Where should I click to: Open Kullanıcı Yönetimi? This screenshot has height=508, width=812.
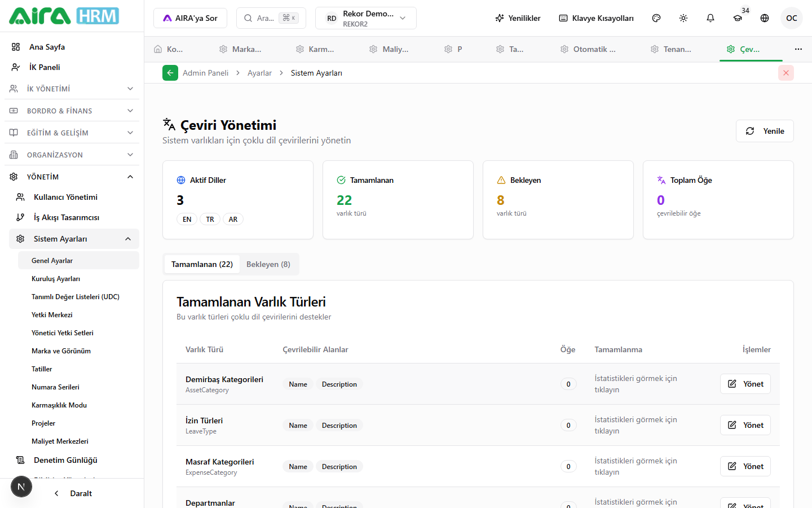(x=74, y=197)
